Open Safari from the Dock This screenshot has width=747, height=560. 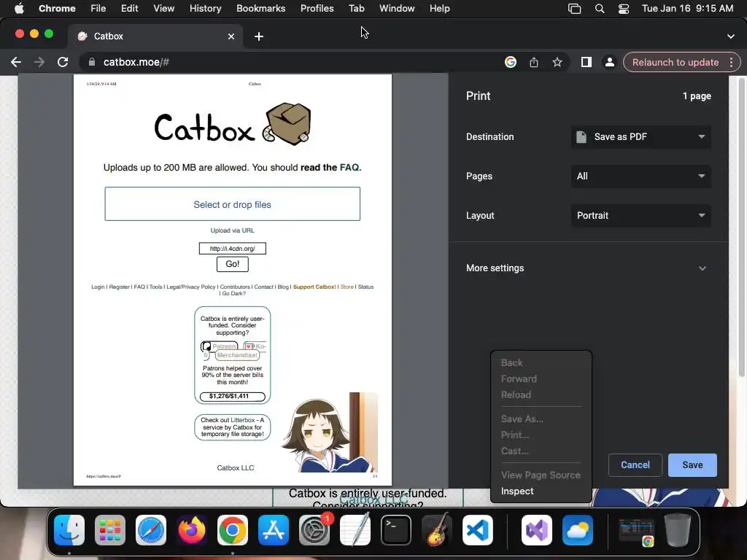pos(151,530)
